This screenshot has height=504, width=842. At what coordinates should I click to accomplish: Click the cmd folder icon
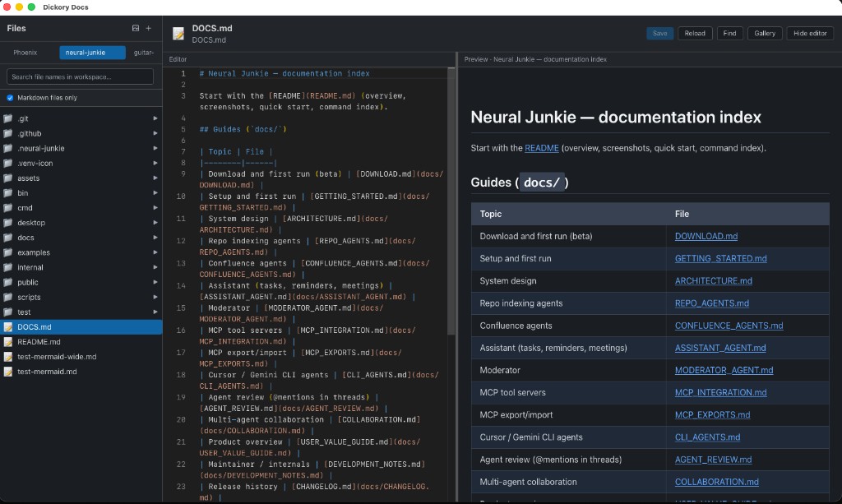(8, 208)
